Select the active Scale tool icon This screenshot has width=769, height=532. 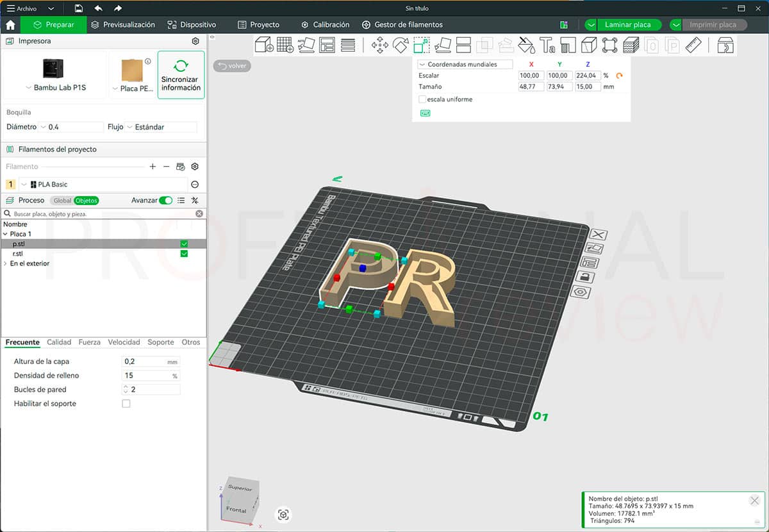coord(422,45)
